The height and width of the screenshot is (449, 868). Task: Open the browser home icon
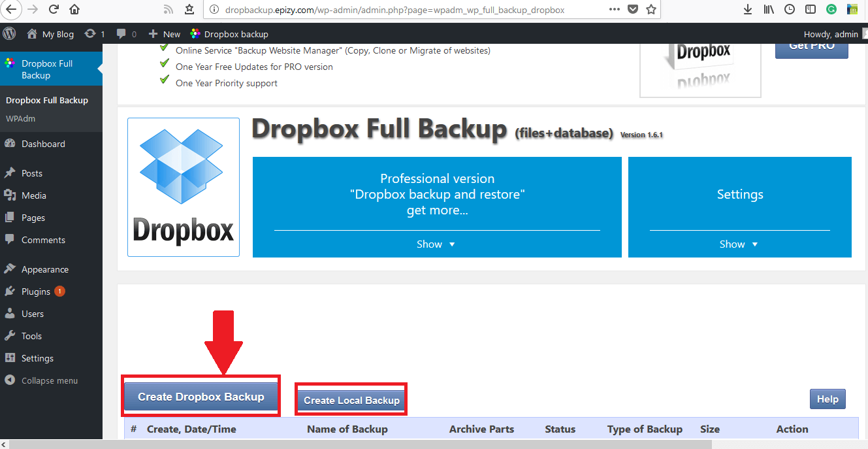(x=74, y=9)
